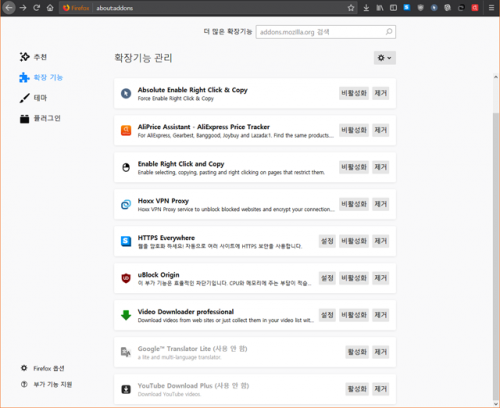
Task: Disable HTTPS Everywhere
Action: coord(354,241)
